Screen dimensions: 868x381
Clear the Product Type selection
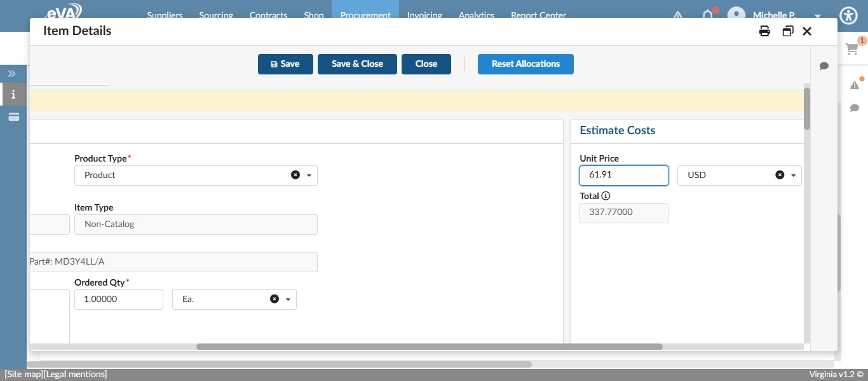[295, 175]
